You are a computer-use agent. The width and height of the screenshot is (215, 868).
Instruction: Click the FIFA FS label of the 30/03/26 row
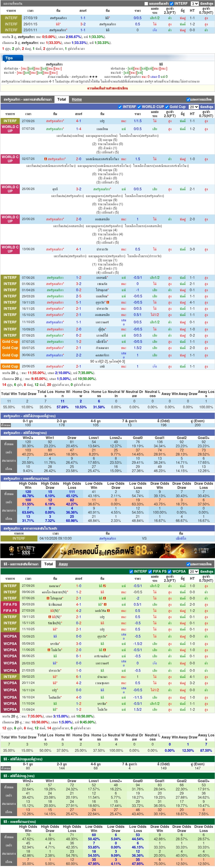(x=10, y=605)
